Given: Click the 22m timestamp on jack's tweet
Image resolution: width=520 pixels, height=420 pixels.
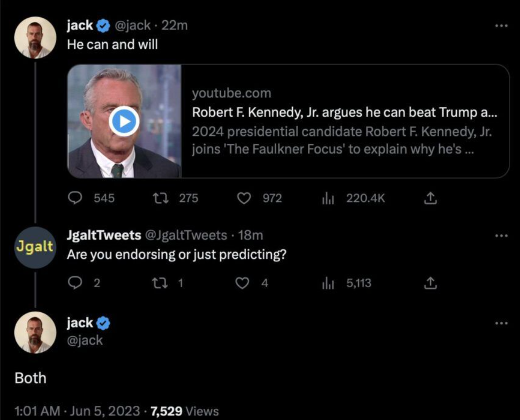Looking at the screenshot, I should (176, 24).
